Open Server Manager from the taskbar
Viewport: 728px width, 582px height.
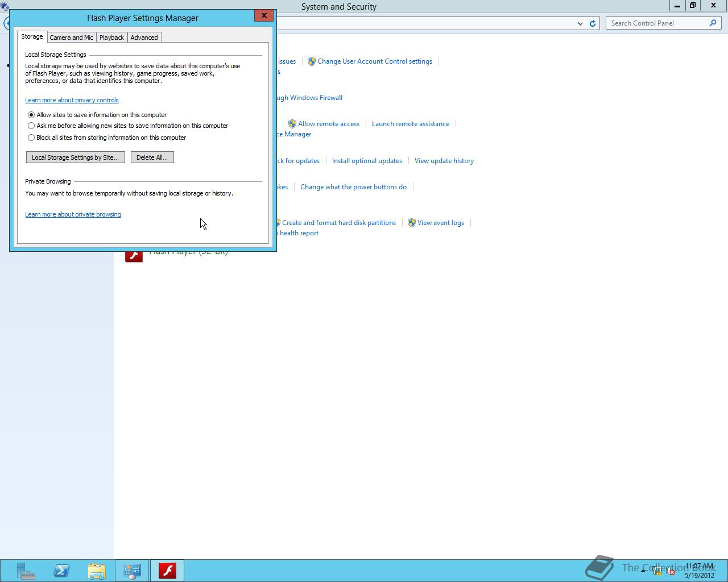coord(26,571)
